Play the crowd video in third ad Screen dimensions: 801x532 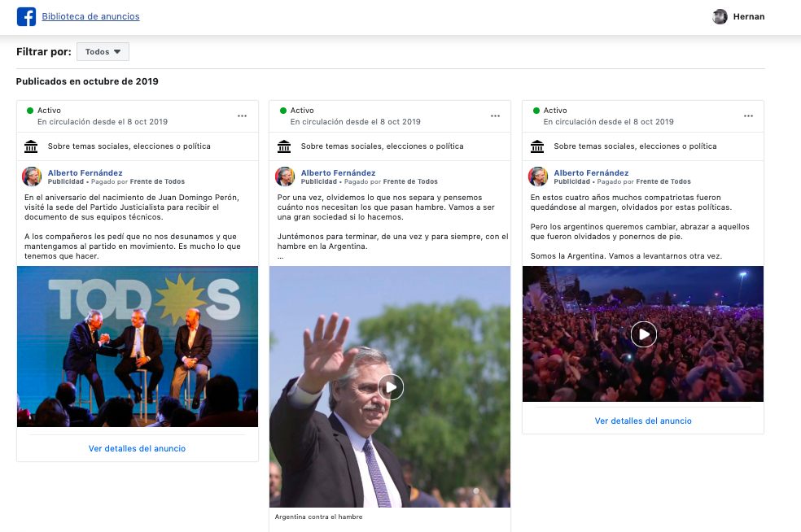[x=643, y=334]
